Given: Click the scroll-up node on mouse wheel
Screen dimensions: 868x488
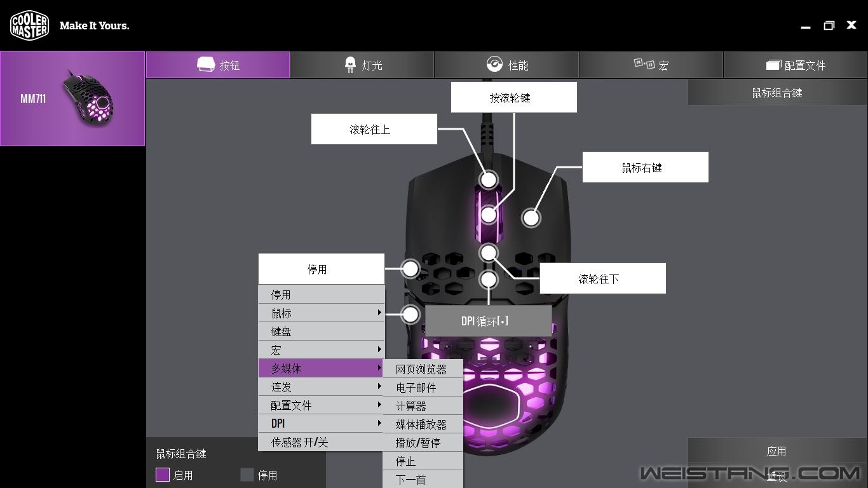Looking at the screenshot, I should click(489, 180).
